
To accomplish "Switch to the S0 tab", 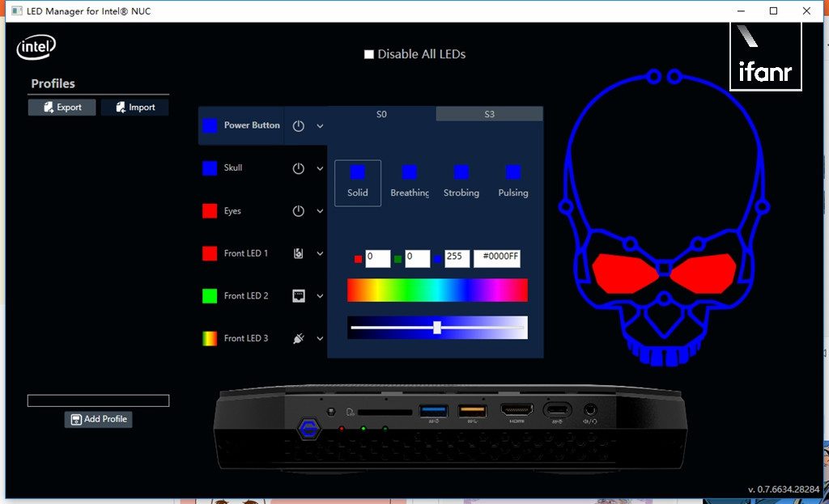I will pos(381,114).
